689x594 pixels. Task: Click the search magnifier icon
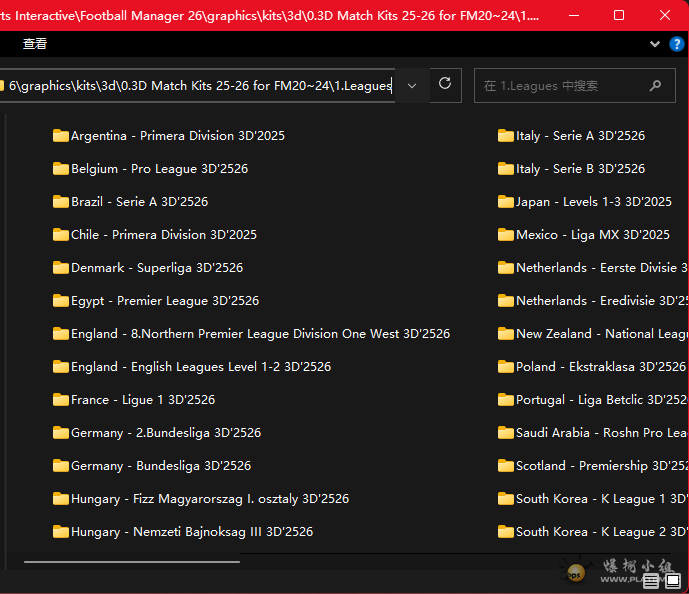(655, 85)
